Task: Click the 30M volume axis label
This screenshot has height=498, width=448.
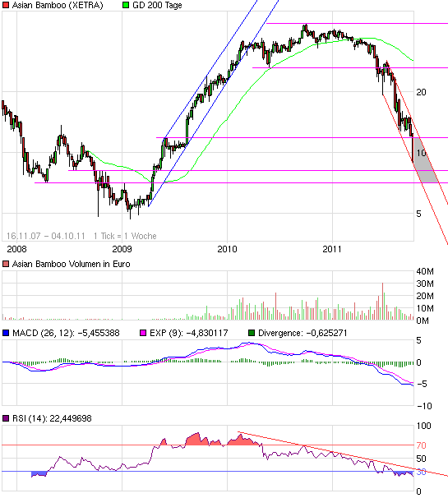Action: [425, 284]
